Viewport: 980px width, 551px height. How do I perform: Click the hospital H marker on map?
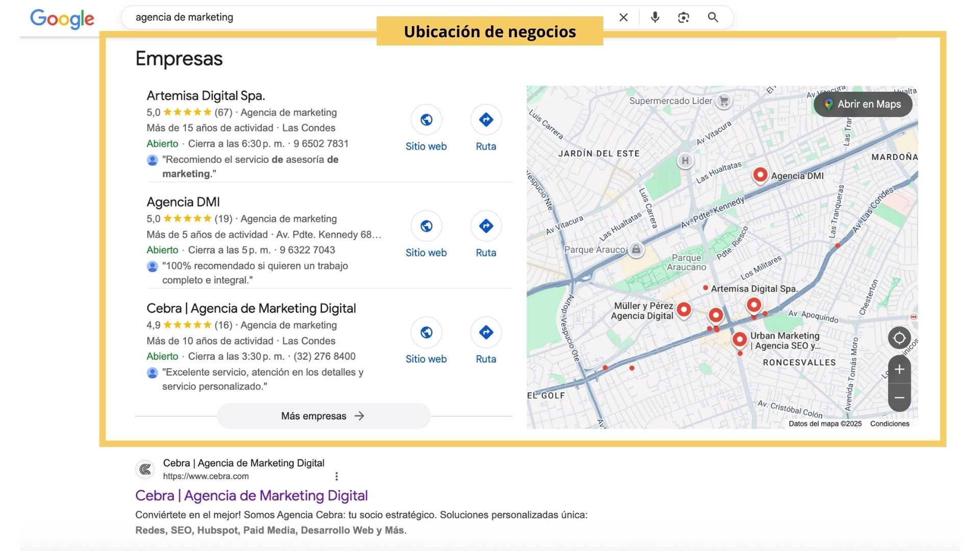(x=685, y=161)
